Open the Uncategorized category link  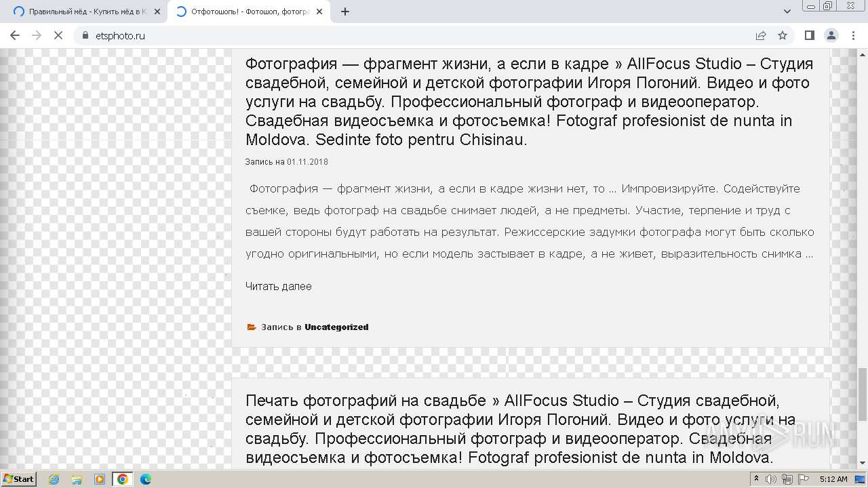click(x=336, y=327)
